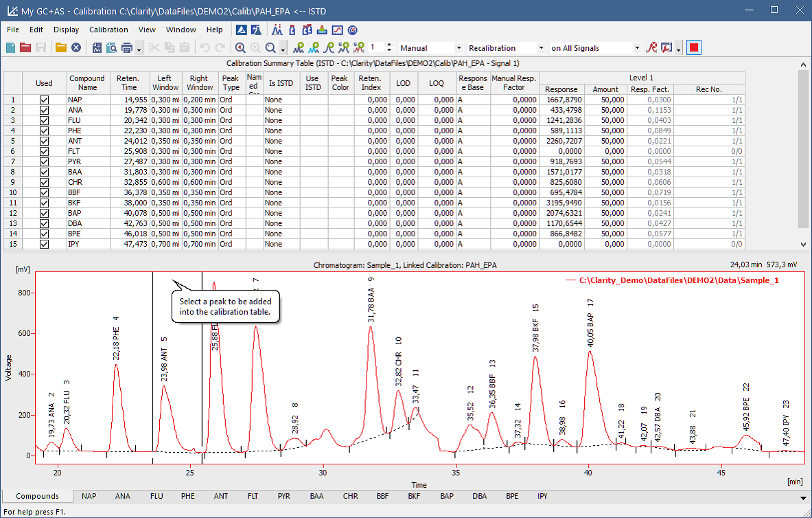Click the Reten. Time column header
The image size is (812, 518).
(128, 82)
